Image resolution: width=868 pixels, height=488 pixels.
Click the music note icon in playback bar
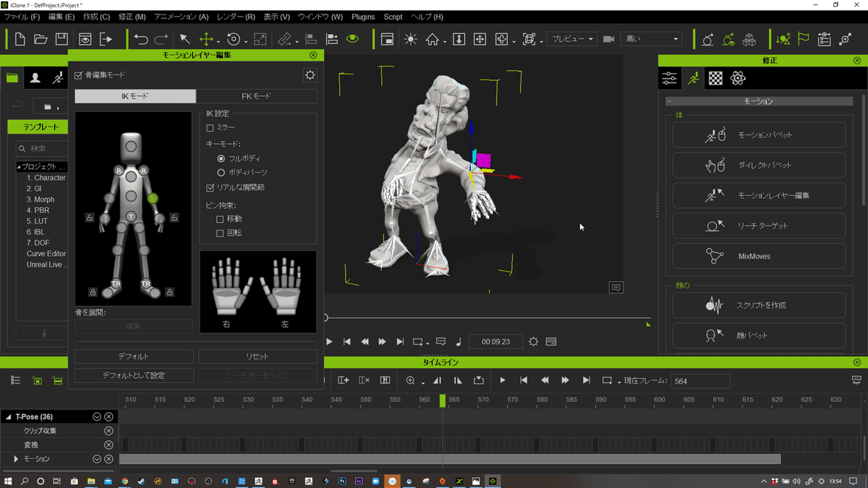tap(458, 341)
